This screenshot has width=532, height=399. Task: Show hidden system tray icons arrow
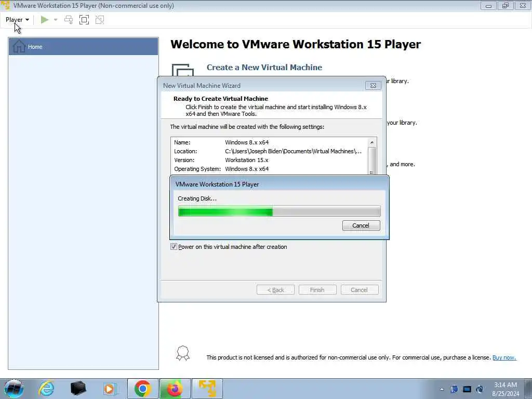pos(442,389)
